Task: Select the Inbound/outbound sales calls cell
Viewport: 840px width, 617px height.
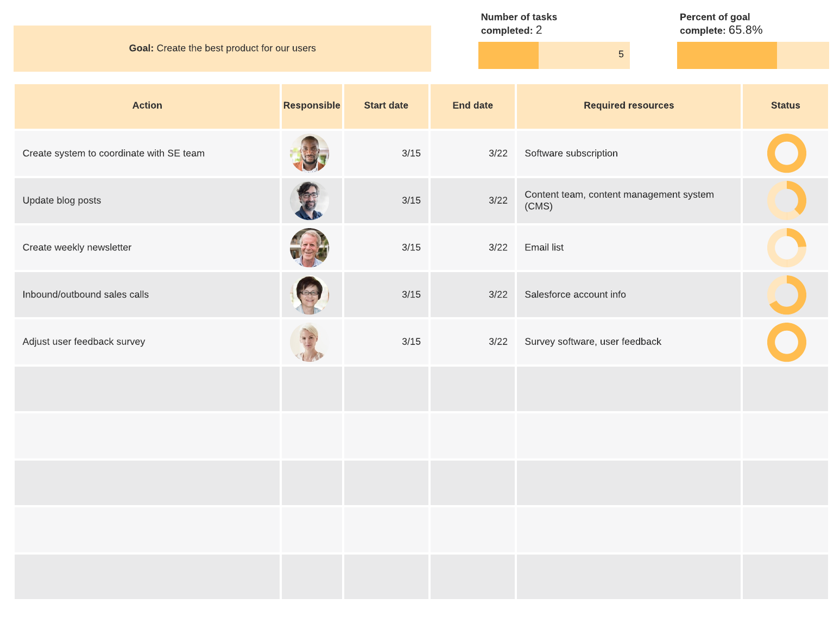Action: 147,295
